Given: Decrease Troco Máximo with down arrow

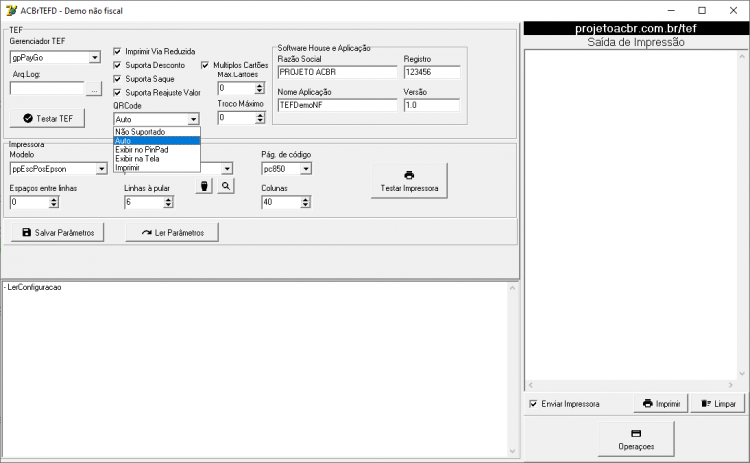Looking at the screenshot, I should (260, 121).
